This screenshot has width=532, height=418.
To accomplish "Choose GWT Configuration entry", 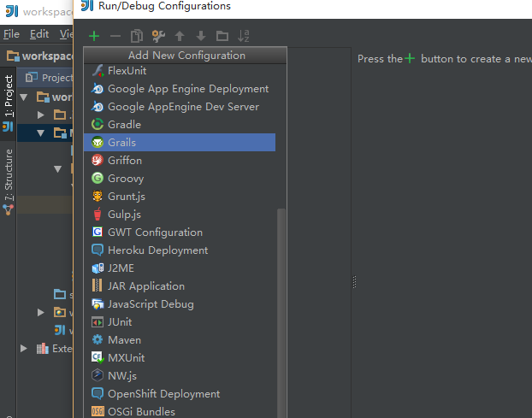I will click(180, 233).
